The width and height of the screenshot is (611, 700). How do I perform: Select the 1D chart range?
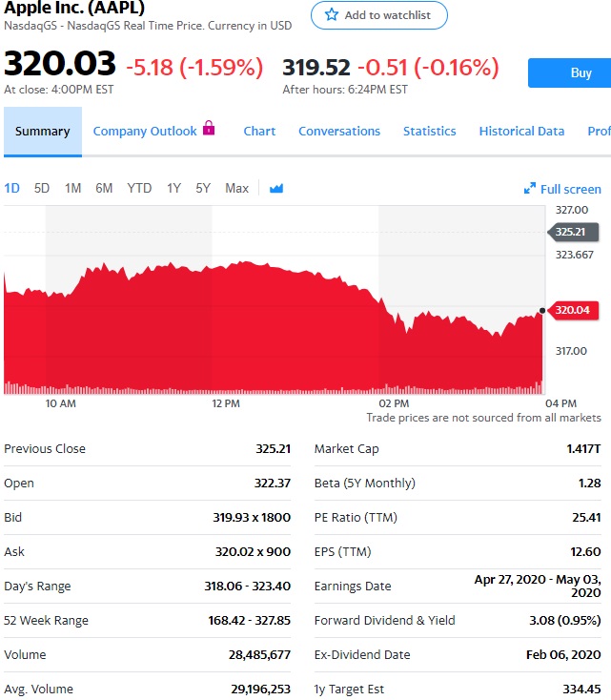tap(12, 189)
